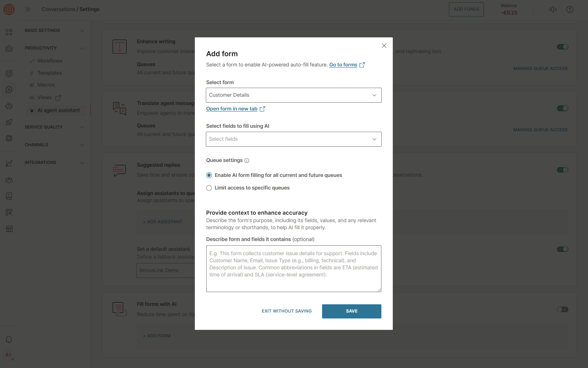The height and width of the screenshot is (368, 588).
Task: Open the Templates menu item
Action: 49,73
